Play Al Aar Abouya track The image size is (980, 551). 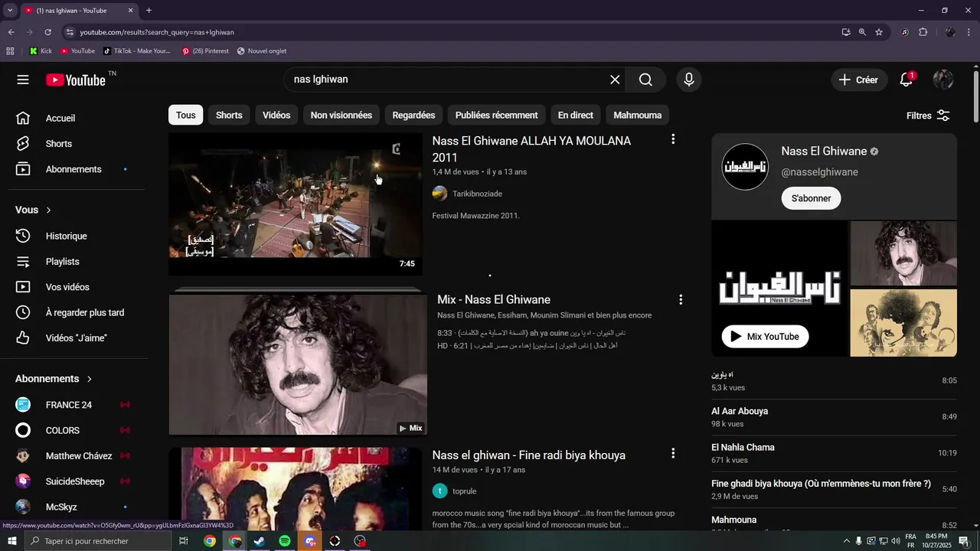coord(834,417)
